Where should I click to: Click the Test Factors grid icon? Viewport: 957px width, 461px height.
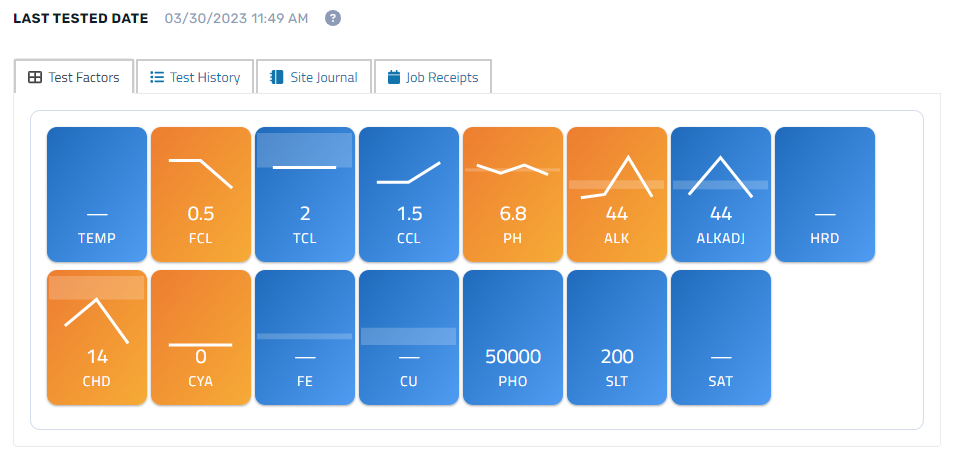click(35, 78)
